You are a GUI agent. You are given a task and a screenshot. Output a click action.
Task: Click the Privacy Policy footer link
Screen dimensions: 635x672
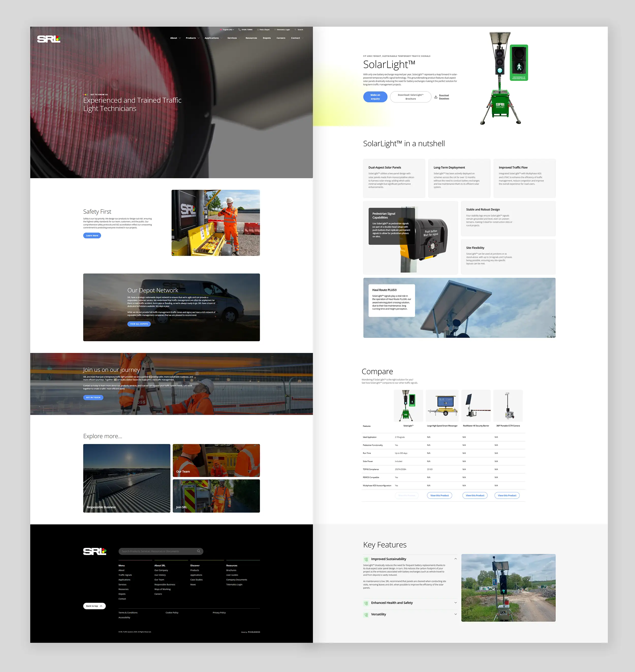pyautogui.click(x=219, y=613)
